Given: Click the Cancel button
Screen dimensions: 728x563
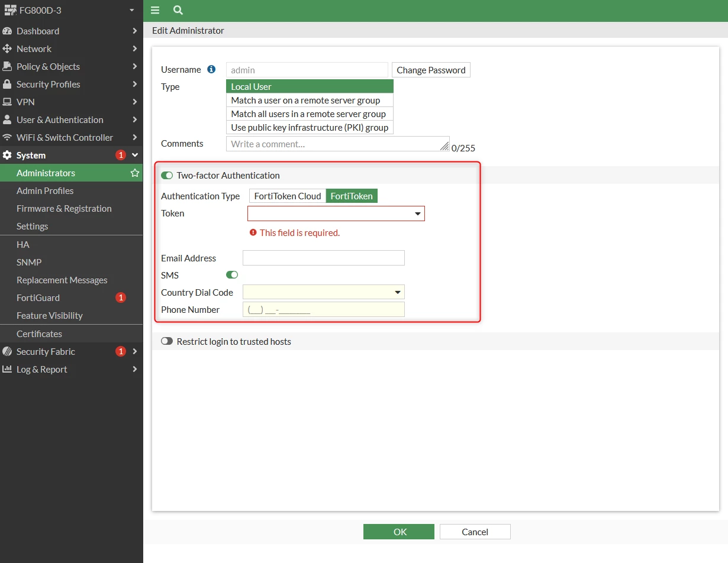Looking at the screenshot, I should (475, 532).
